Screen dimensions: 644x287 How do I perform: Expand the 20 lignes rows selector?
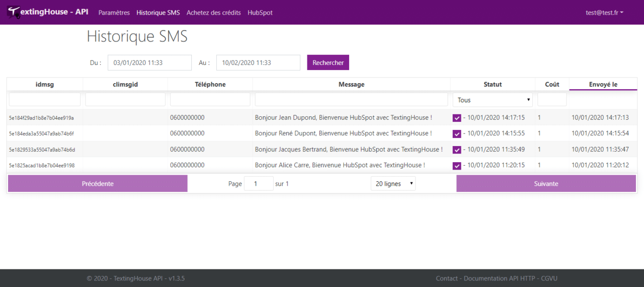(x=393, y=184)
